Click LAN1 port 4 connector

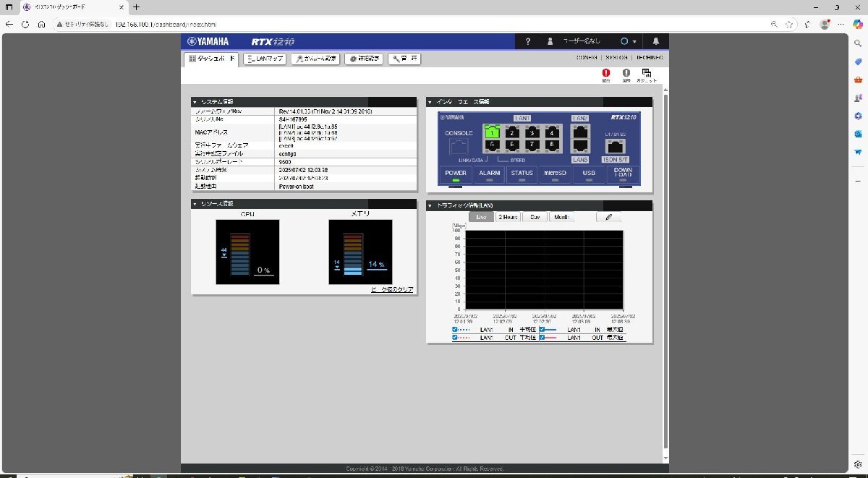(x=553, y=132)
